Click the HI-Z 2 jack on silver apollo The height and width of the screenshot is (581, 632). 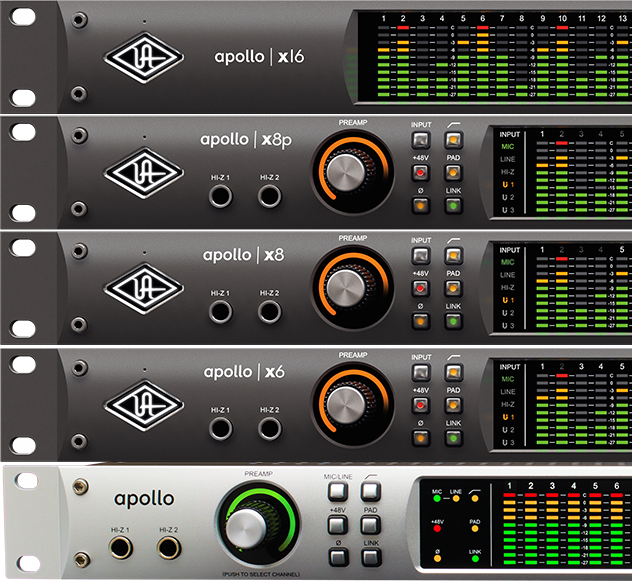pyautogui.click(x=169, y=548)
